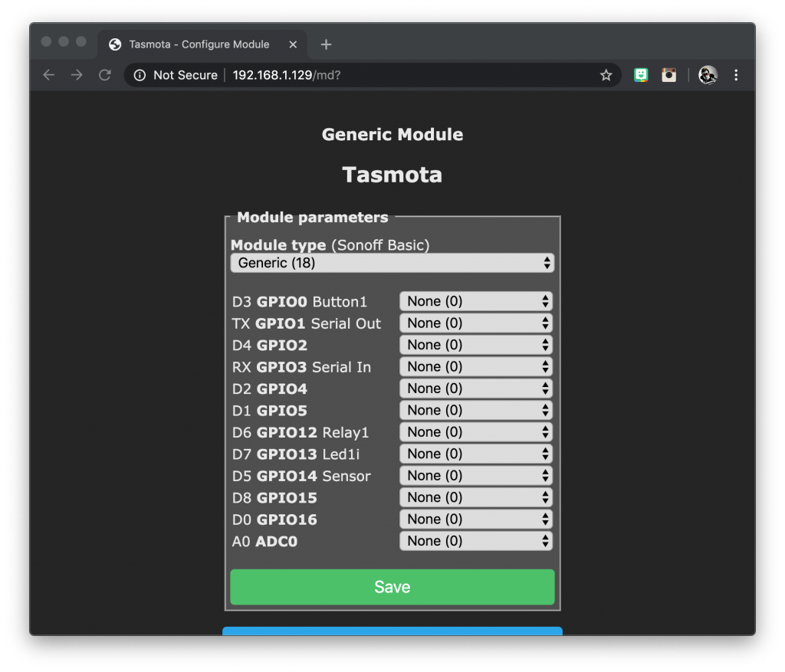Image resolution: width=785 pixels, height=672 pixels.
Task: Click the red close window button
Action: coord(46,41)
